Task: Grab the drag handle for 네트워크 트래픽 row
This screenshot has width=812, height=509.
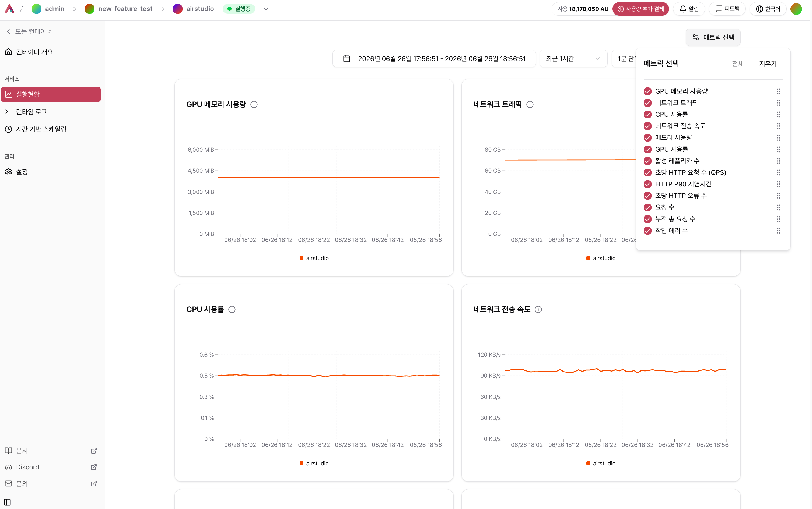Action: [779, 103]
